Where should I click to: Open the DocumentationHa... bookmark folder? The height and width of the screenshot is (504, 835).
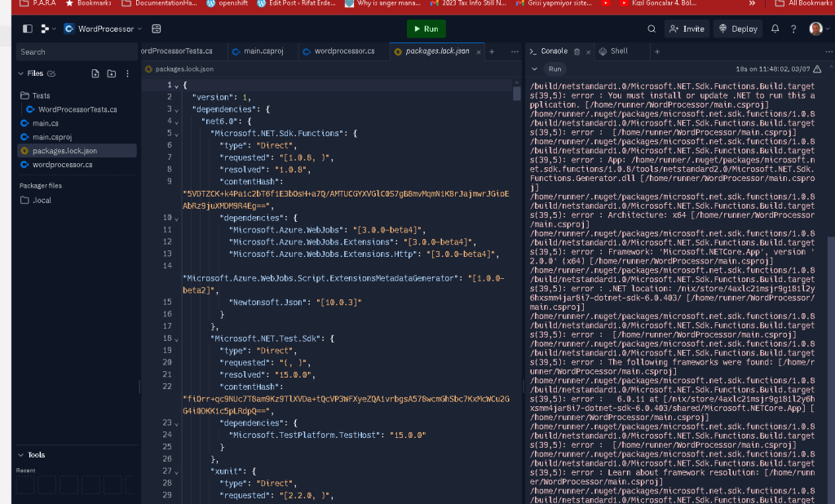[x=159, y=3]
